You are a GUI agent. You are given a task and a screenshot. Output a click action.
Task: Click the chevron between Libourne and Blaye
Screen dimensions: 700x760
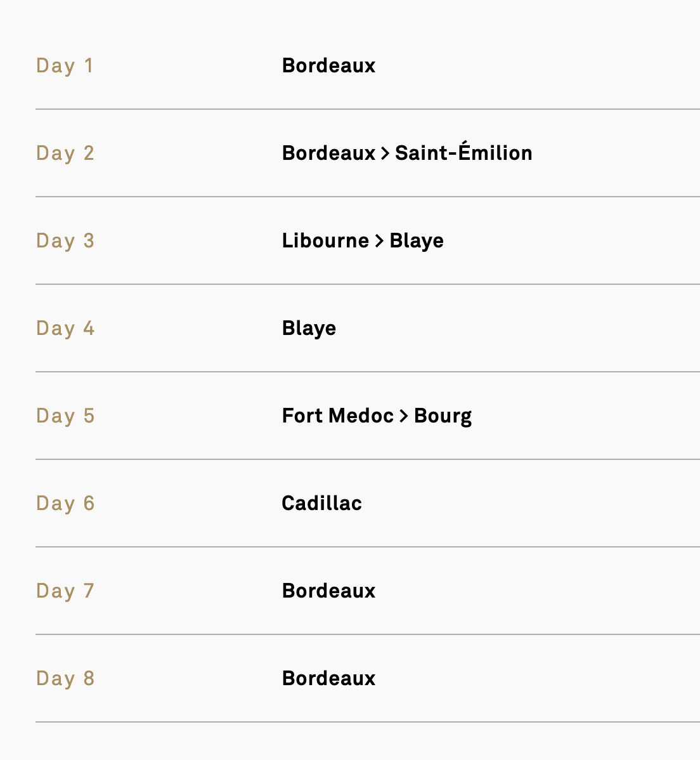pyautogui.click(x=379, y=241)
